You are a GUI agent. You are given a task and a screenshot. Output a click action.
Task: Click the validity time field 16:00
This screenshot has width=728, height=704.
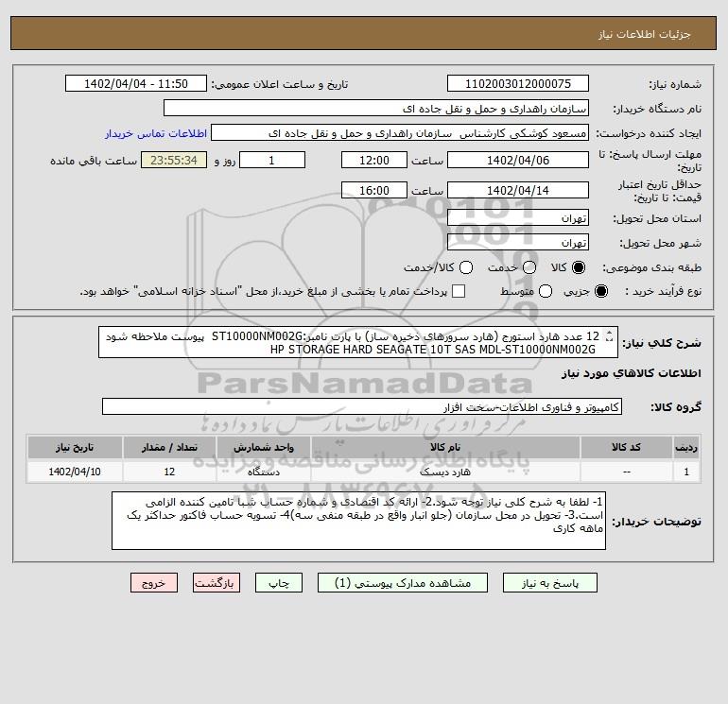[x=373, y=190]
